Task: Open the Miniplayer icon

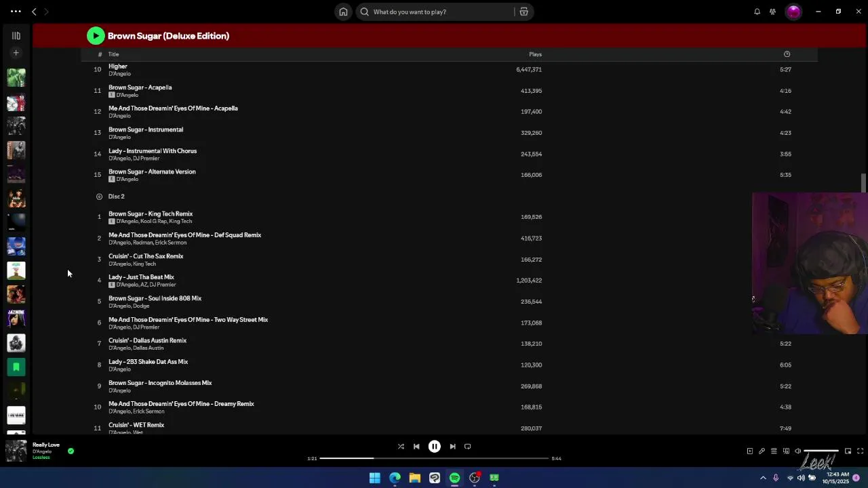Action: pos(848,451)
